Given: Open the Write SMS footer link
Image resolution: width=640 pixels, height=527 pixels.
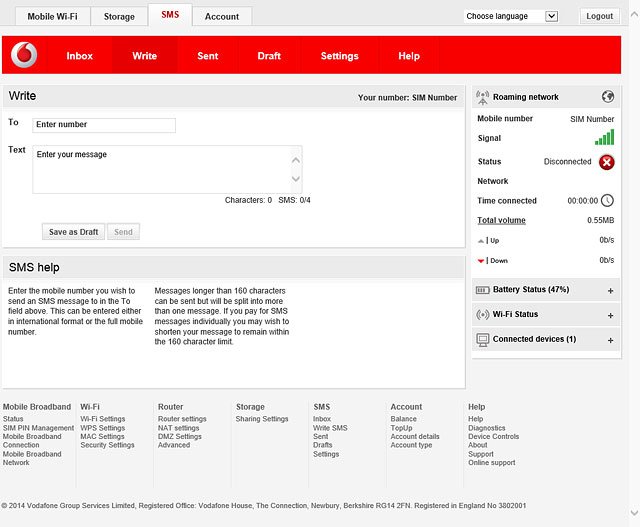Looking at the screenshot, I should (330, 428).
